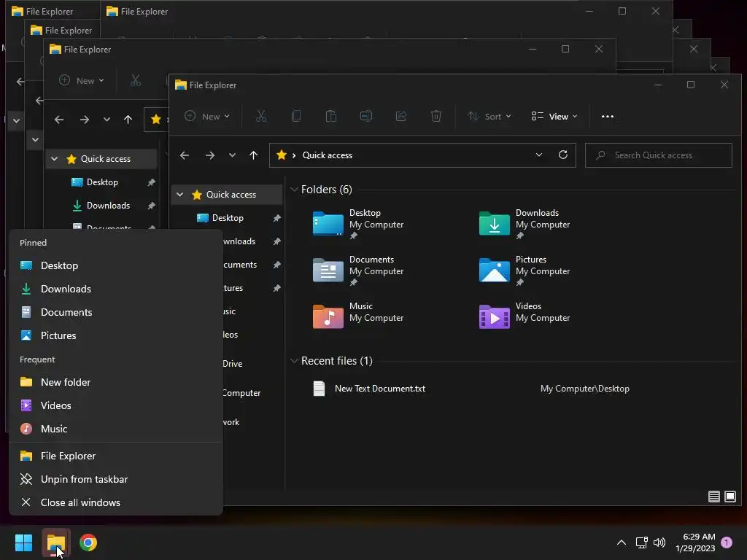The width and height of the screenshot is (747, 560).
Task: Select Desktop in front window sidebar
Action: pos(228,218)
